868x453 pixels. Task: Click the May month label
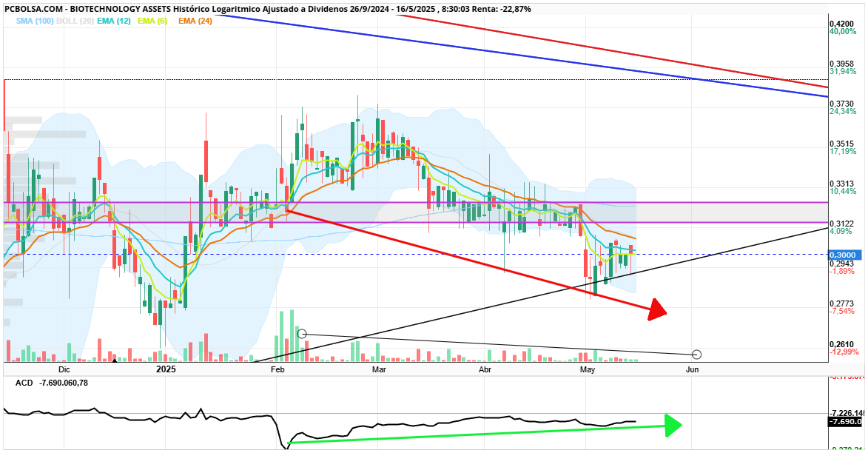[x=587, y=369]
